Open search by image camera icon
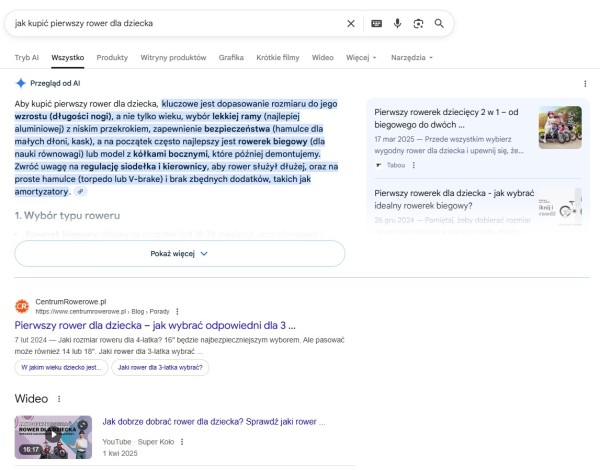The height and width of the screenshot is (470, 600). click(418, 24)
